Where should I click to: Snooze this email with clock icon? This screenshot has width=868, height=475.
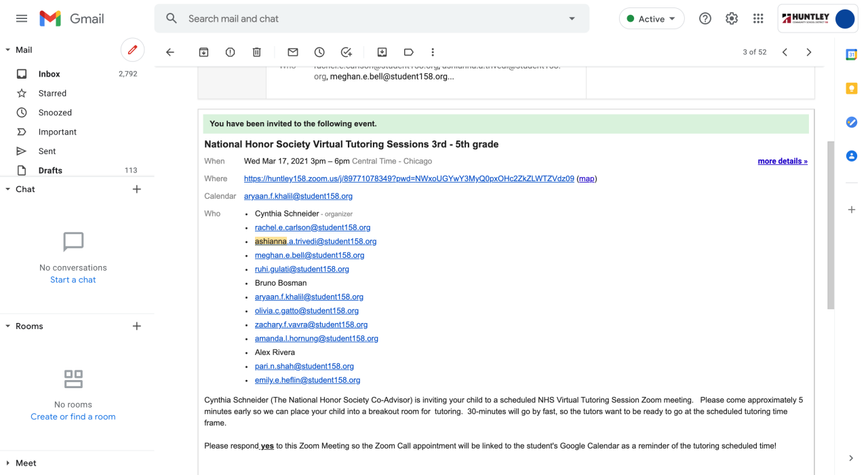click(x=319, y=52)
